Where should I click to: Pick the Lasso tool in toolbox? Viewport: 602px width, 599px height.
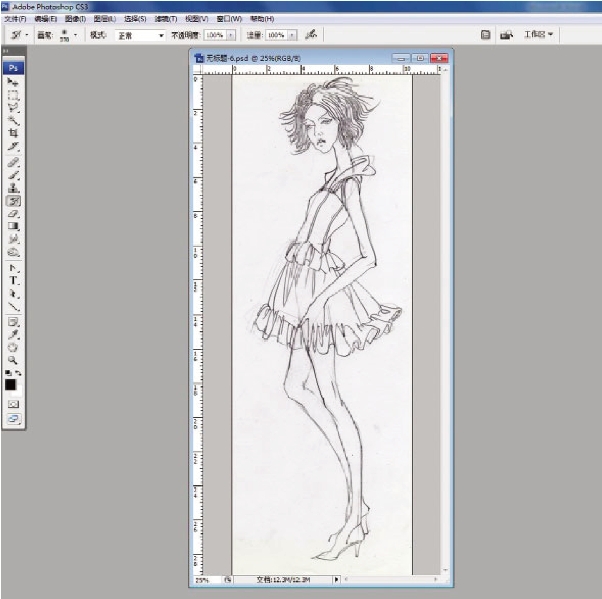[14, 108]
